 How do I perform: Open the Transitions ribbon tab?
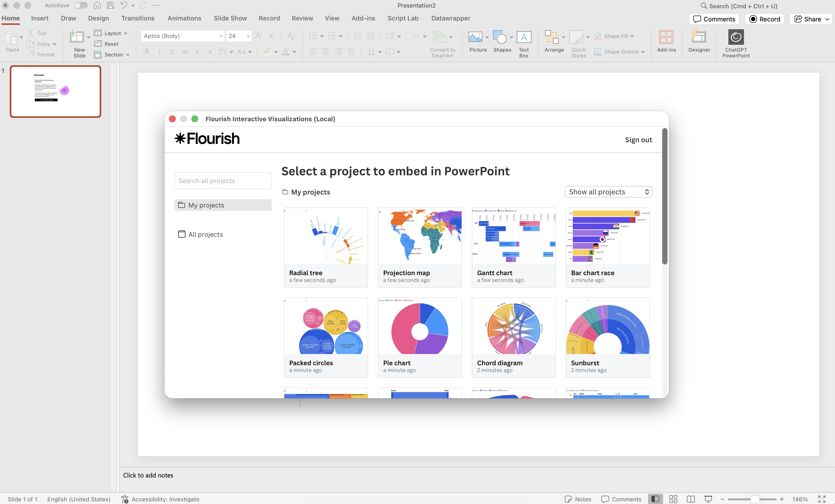pos(138,18)
